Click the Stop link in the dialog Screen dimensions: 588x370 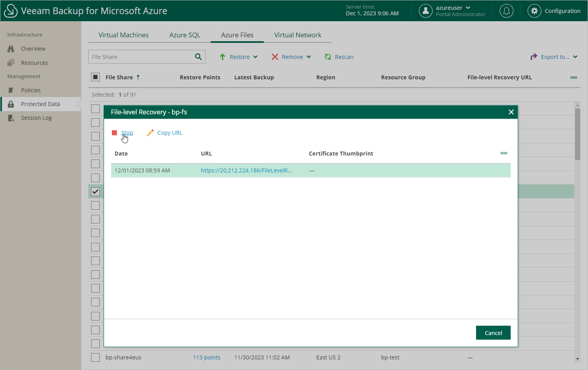pyautogui.click(x=127, y=133)
